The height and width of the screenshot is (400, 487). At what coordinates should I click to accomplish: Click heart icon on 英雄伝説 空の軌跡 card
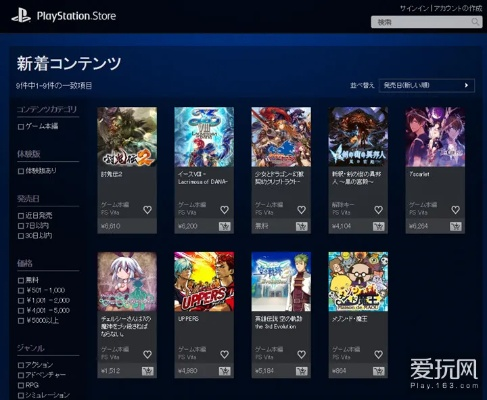301,354
